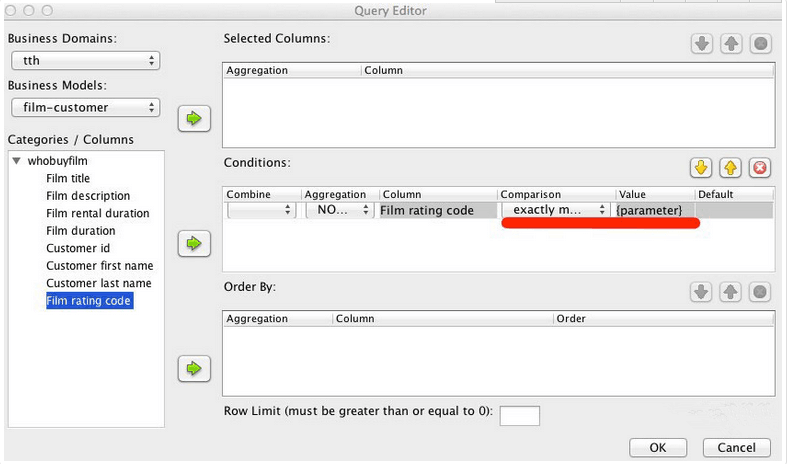This screenshot has height=464, width=787.
Task: Click the Cancel button
Action: 736,447
